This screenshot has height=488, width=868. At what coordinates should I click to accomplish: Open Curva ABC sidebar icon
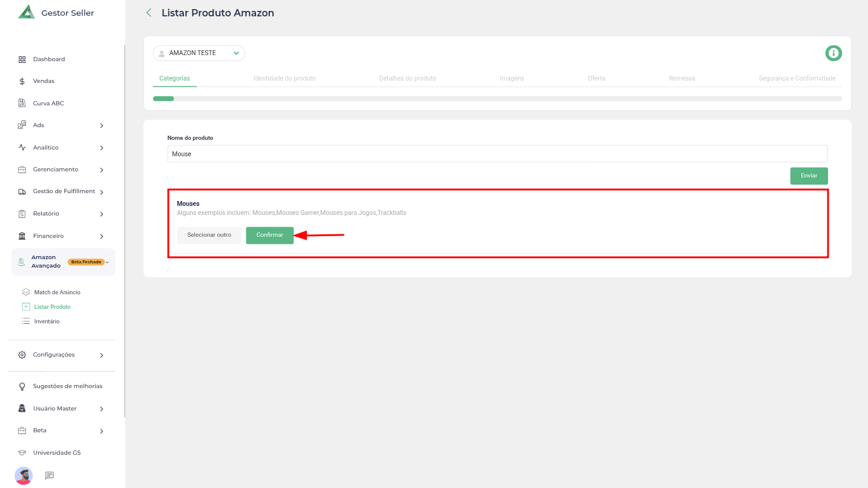click(22, 104)
